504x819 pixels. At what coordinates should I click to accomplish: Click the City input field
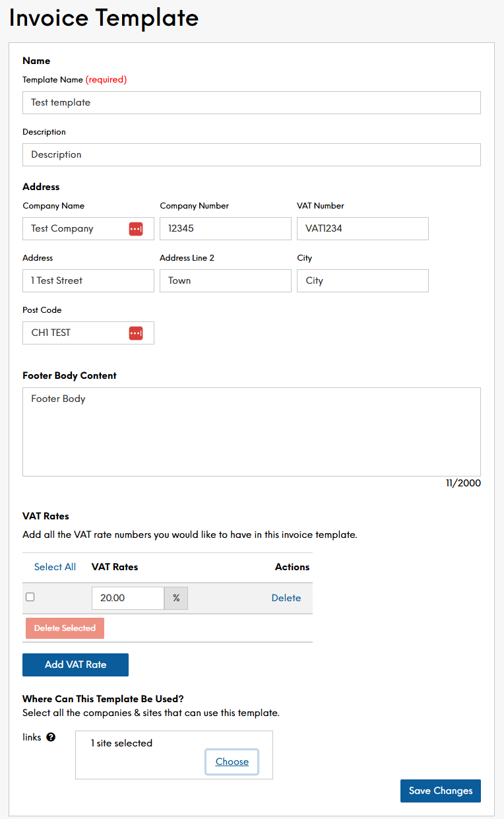[x=362, y=281]
